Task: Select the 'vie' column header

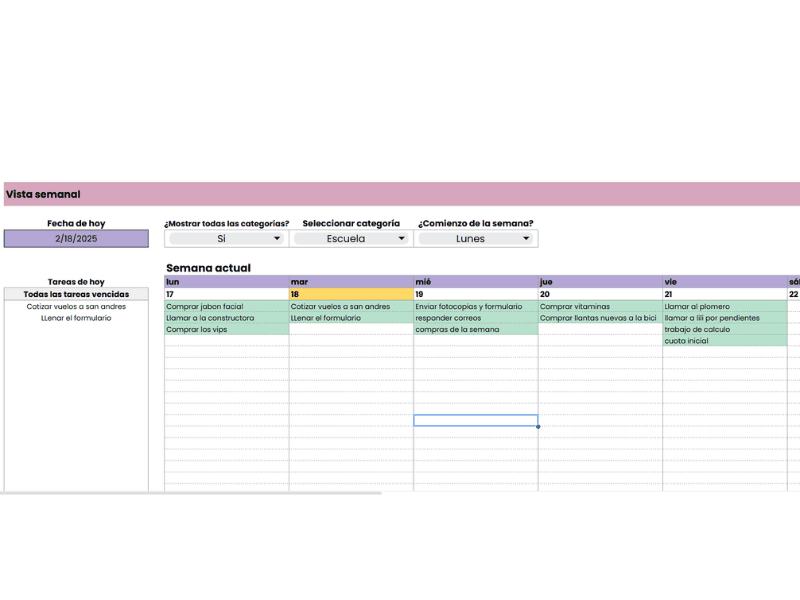Action: 724,282
